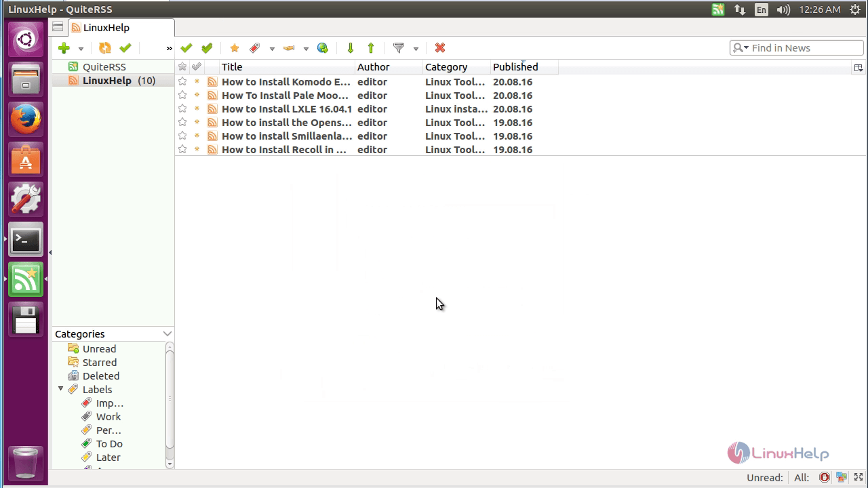Select the Starred category
Image resolution: width=868 pixels, height=488 pixels.
pos(100,363)
